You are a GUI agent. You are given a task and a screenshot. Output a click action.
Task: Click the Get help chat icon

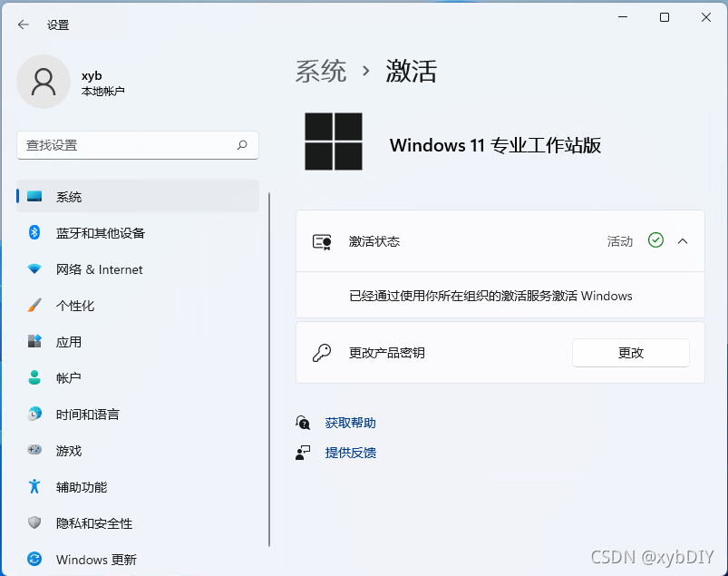click(x=303, y=423)
